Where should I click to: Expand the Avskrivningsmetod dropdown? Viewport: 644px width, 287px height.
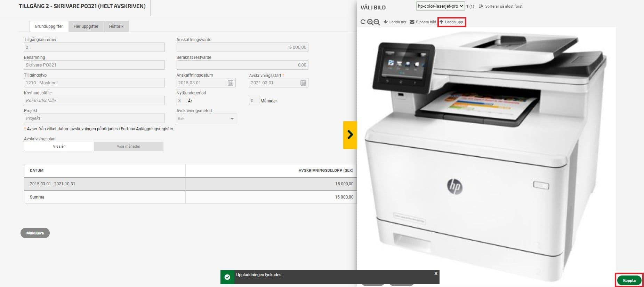pyautogui.click(x=207, y=118)
